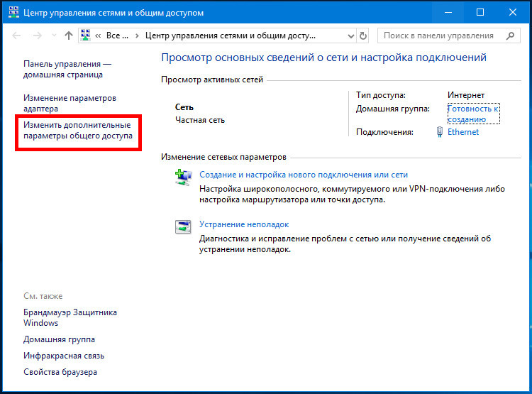Select the Все… breadcrumb segment
Image resolution: width=532 pixels, height=394 pixels.
[x=116, y=35]
